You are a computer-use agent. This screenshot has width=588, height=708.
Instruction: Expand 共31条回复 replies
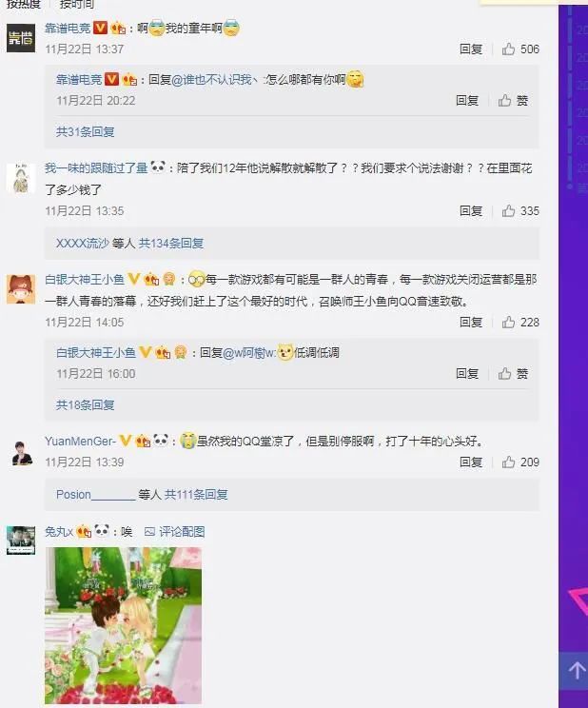pyautogui.click(x=86, y=132)
